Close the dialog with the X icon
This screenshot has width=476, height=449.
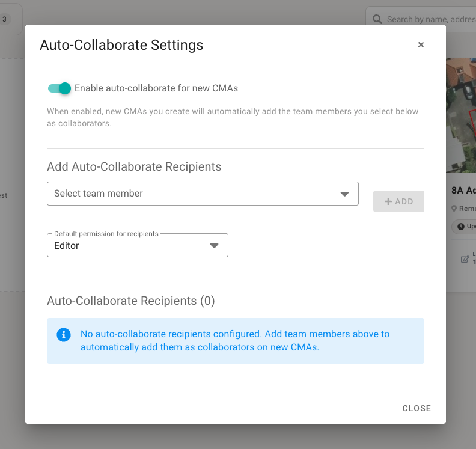421,45
